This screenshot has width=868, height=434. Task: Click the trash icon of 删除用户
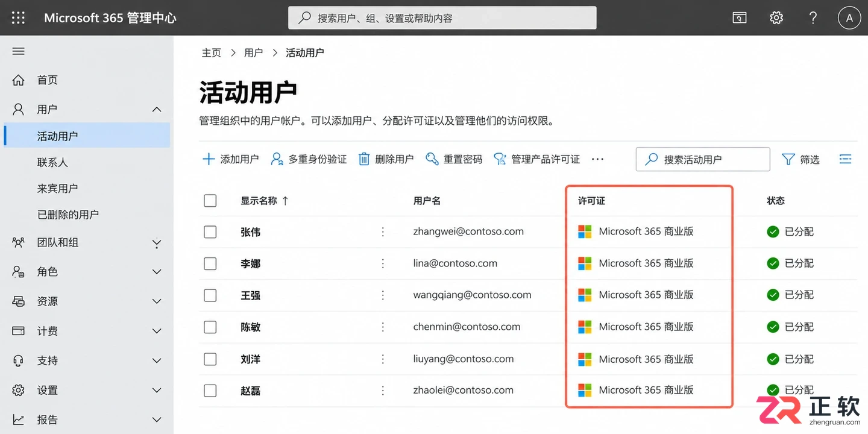(x=364, y=159)
